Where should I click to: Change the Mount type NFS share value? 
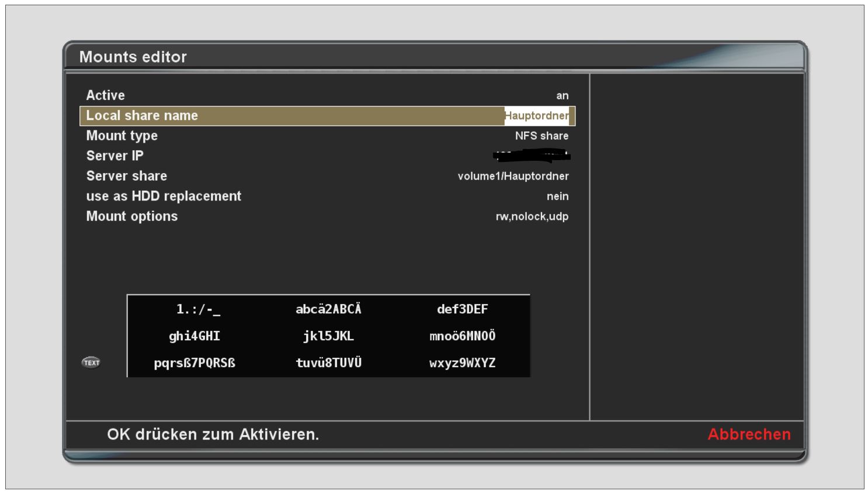pos(541,136)
